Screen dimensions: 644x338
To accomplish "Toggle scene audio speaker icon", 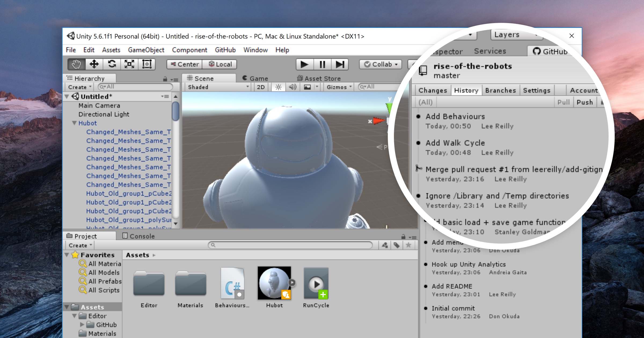I will pyautogui.click(x=292, y=87).
